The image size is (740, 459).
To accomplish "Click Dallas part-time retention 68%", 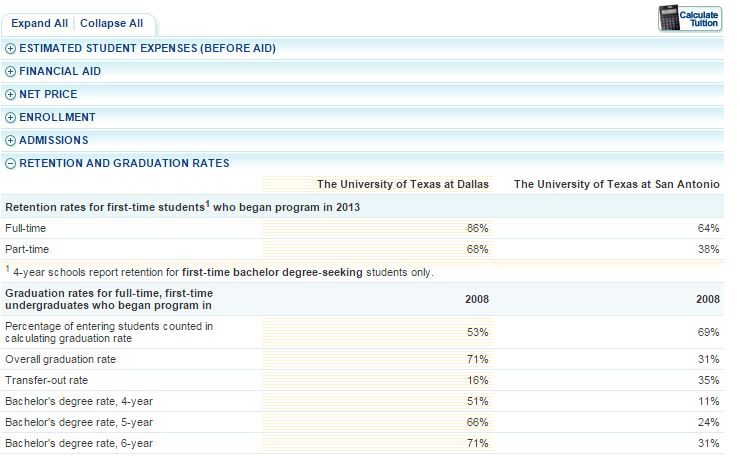I will (478, 250).
